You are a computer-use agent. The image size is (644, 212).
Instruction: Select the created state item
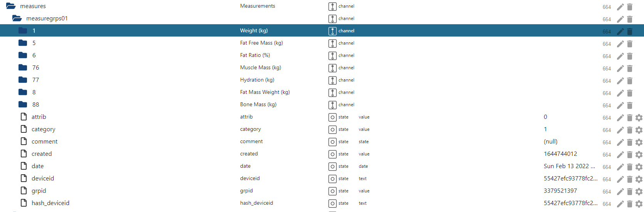pos(42,154)
